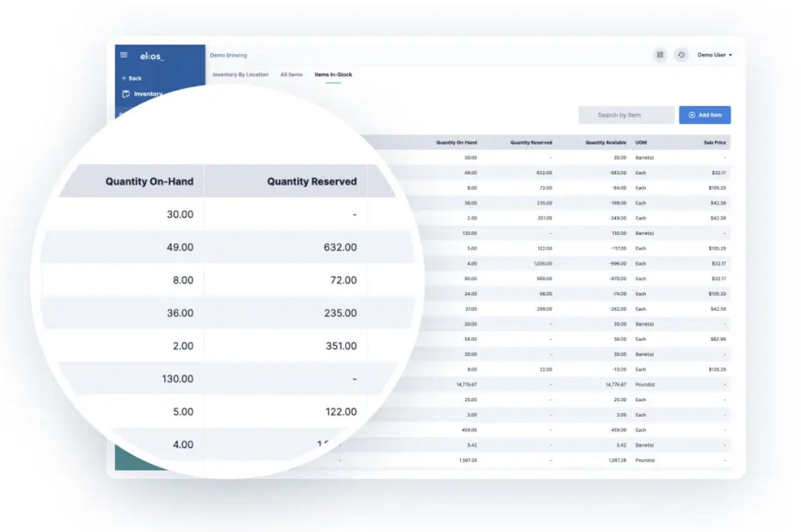Click the green underline tab indicator

333,83
